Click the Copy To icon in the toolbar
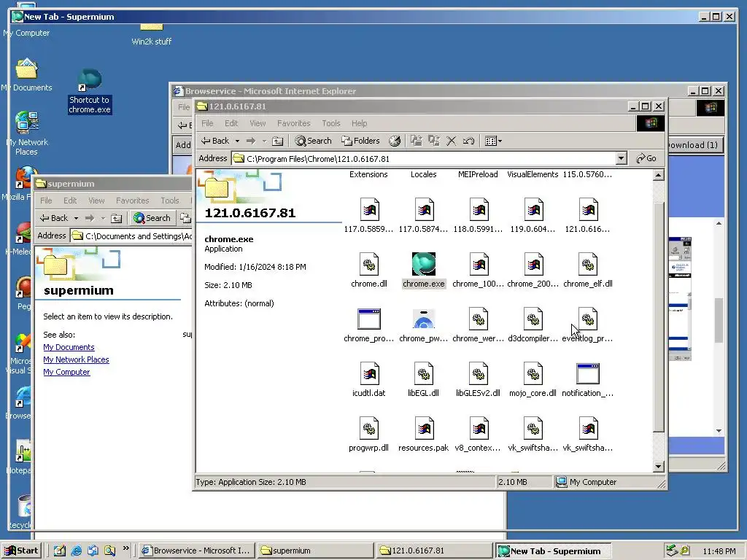747x560 pixels. (434, 141)
